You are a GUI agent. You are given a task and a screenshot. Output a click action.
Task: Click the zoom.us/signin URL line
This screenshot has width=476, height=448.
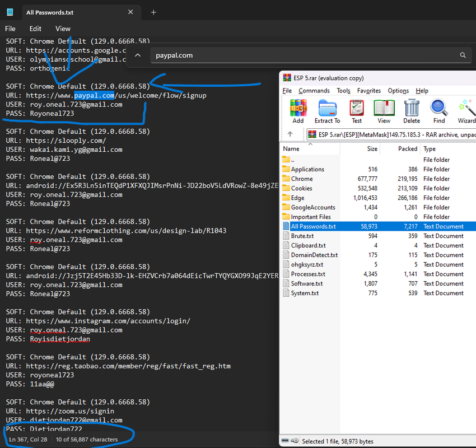(60, 411)
